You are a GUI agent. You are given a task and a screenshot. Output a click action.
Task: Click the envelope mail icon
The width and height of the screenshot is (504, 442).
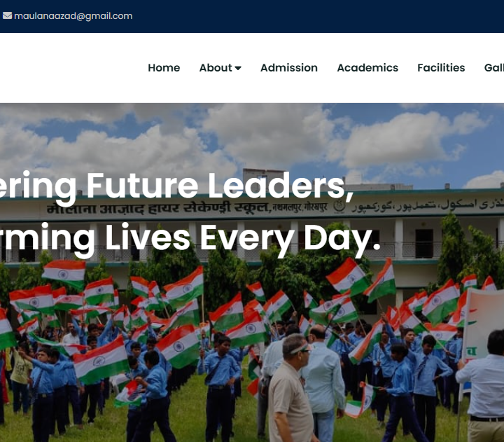(7, 15)
